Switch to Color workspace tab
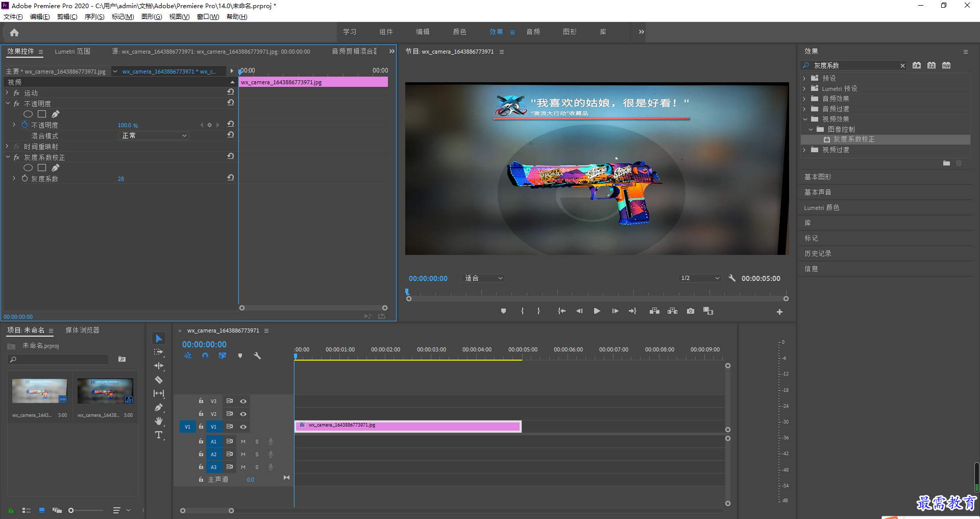This screenshot has width=980, height=519. pos(459,32)
